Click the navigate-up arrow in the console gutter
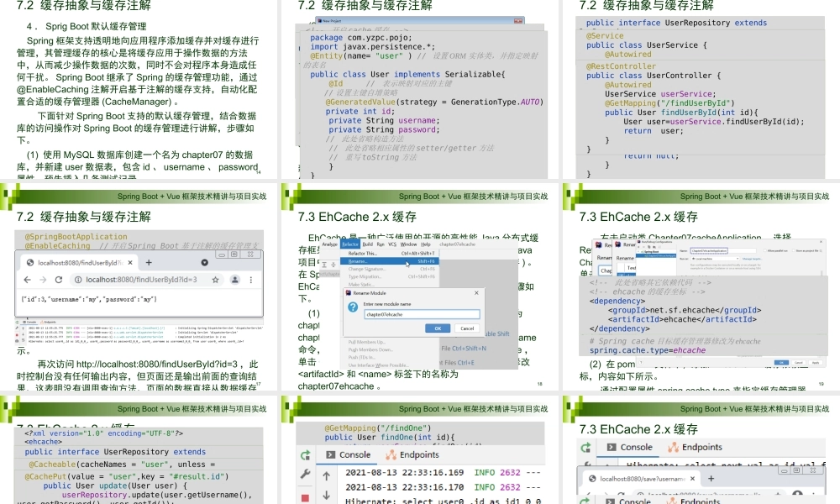The width and height of the screenshot is (840, 504). [x=327, y=475]
